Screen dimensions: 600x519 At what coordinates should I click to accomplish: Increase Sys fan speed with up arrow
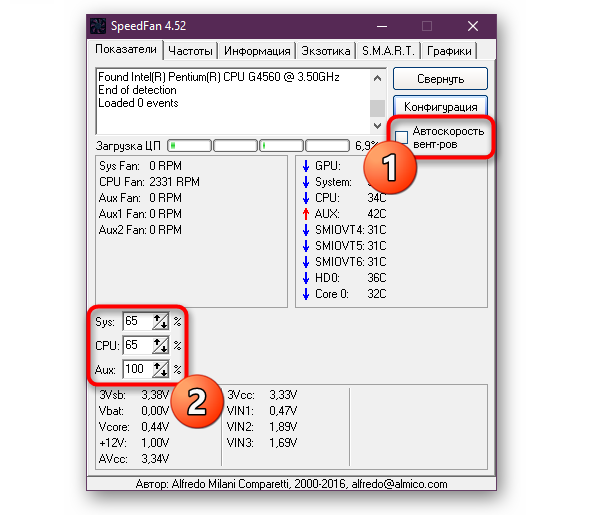pyautogui.click(x=158, y=317)
